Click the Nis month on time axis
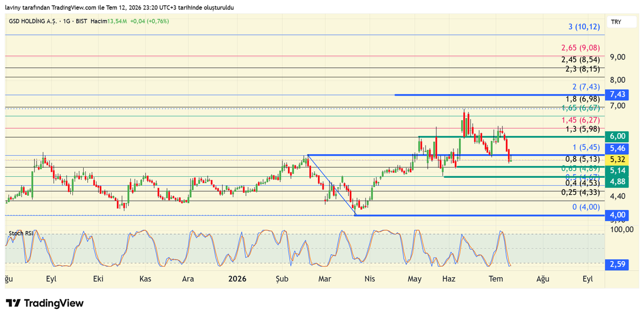The width and height of the screenshot is (644, 318). 369,279
